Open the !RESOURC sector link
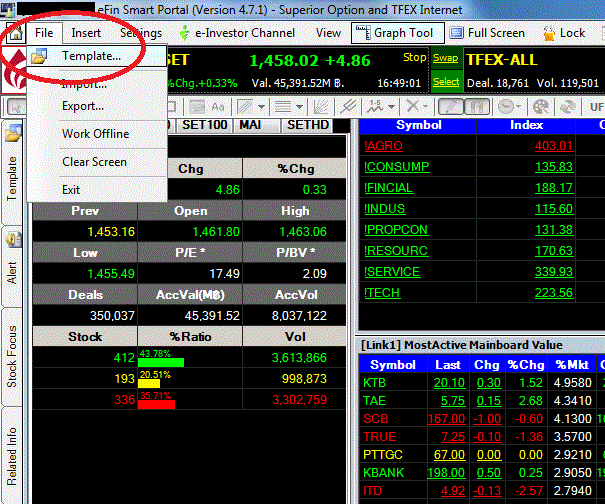Screen dimensions: 605x504 coord(395,251)
